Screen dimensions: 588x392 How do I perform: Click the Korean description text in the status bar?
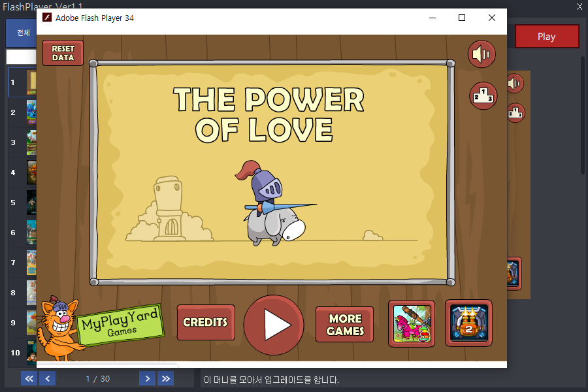[271, 380]
